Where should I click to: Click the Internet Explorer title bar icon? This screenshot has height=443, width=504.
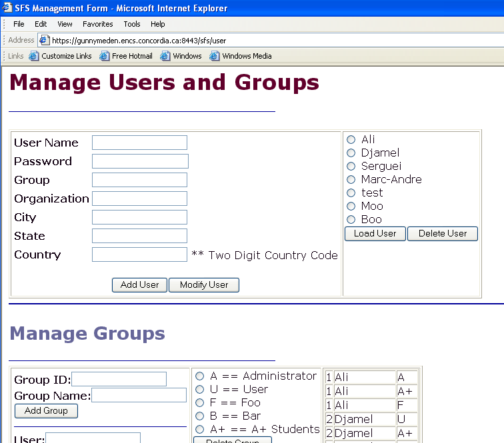(x=8, y=8)
